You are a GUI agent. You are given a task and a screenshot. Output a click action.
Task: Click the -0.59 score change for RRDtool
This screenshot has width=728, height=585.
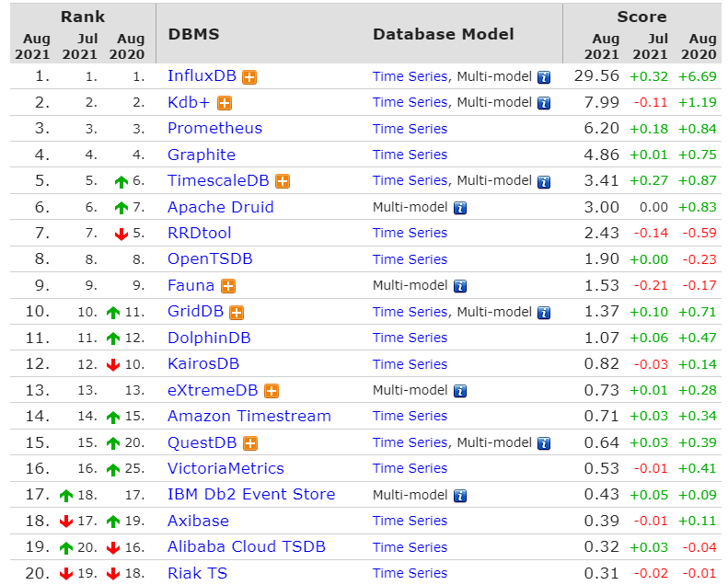[699, 233]
